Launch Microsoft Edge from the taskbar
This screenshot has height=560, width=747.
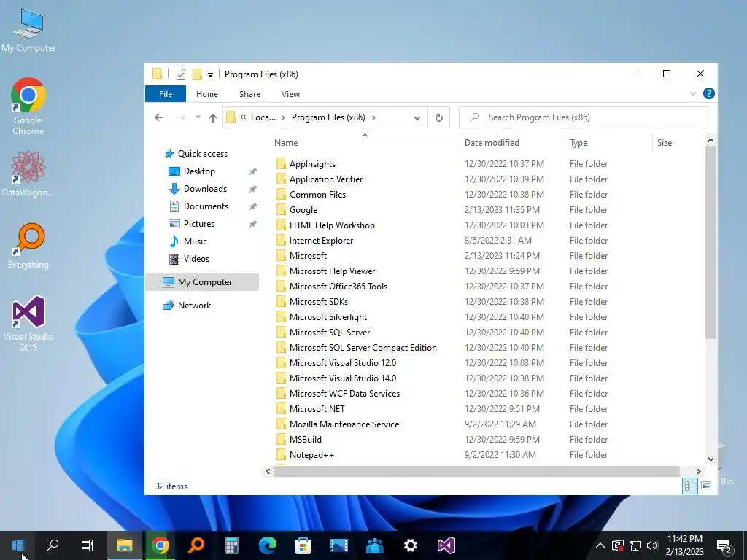(267, 545)
